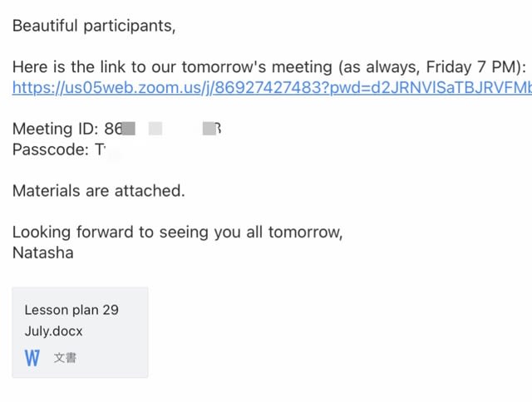Click the "July.docx" filename line
The height and width of the screenshot is (402, 532).
pyautogui.click(x=53, y=331)
